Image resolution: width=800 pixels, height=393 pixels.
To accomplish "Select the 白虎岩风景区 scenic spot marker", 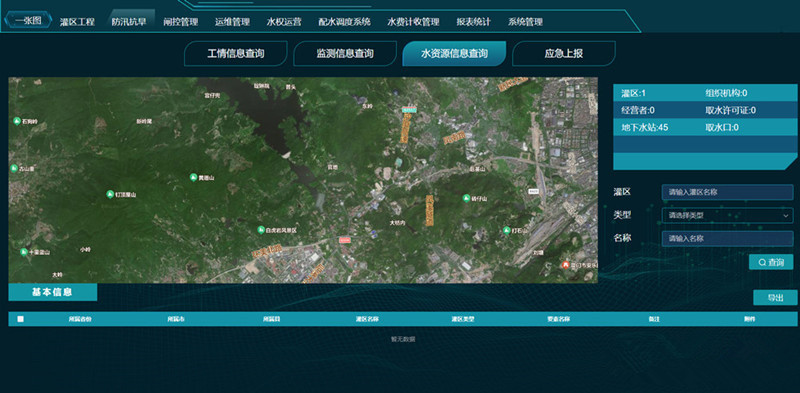I will [x=261, y=230].
